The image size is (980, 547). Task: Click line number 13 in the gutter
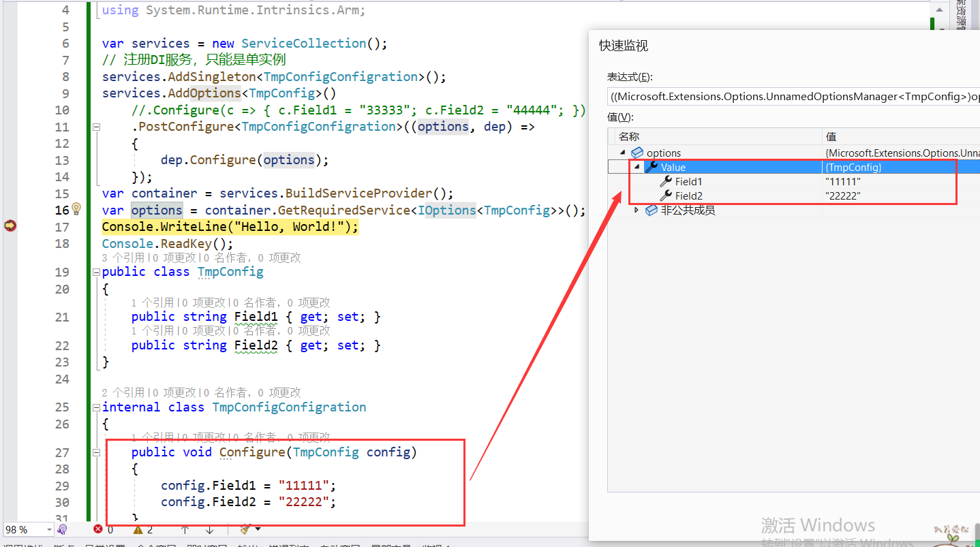[x=62, y=160]
